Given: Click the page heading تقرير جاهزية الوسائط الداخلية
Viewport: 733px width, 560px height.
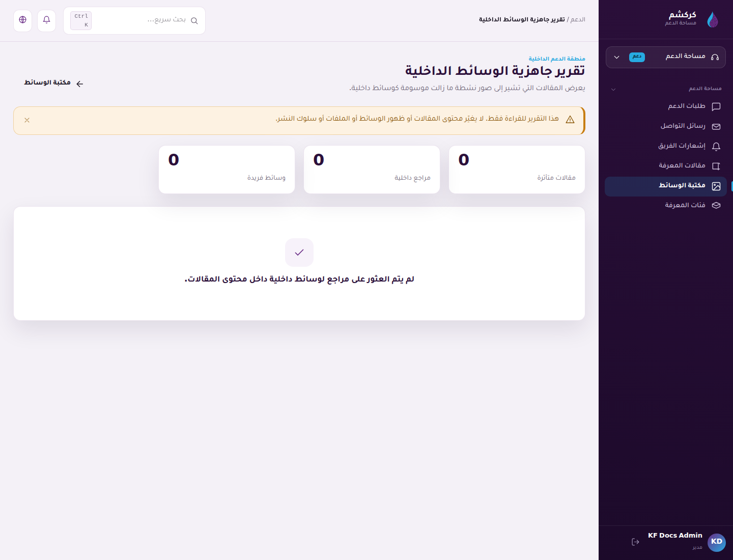Looking at the screenshot, I should 495,71.
